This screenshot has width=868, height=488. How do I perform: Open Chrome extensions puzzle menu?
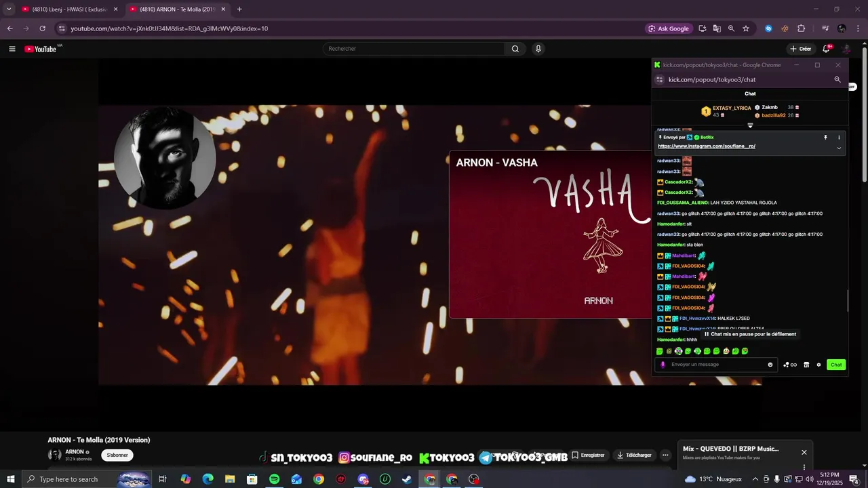[801, 28]
